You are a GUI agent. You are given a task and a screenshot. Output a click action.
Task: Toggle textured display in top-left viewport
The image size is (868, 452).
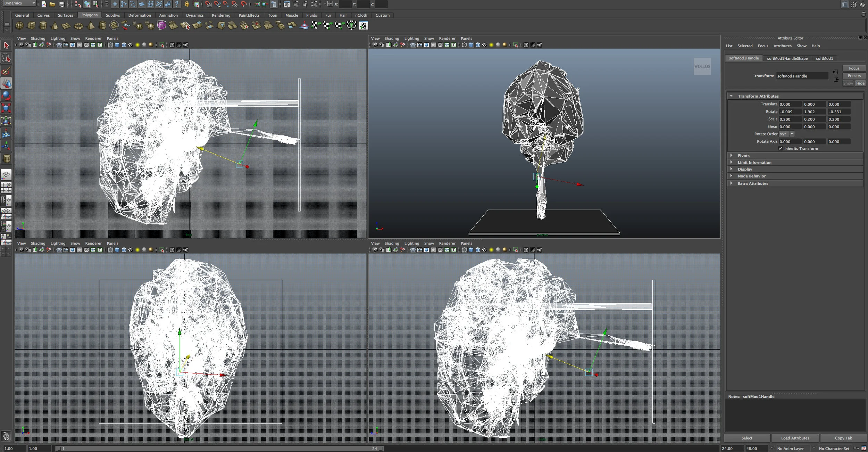(131, 45)
